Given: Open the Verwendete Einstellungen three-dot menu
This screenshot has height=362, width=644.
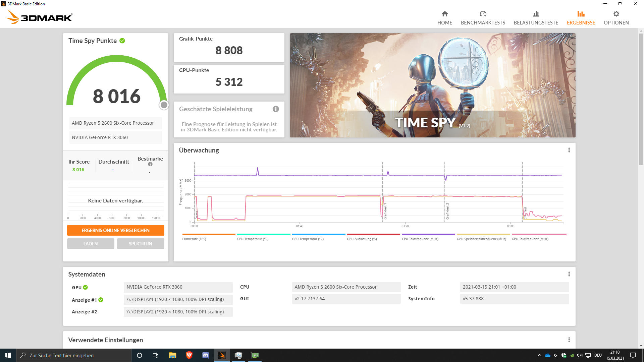Looking at the screenshot, I should [x=569, y=340].
